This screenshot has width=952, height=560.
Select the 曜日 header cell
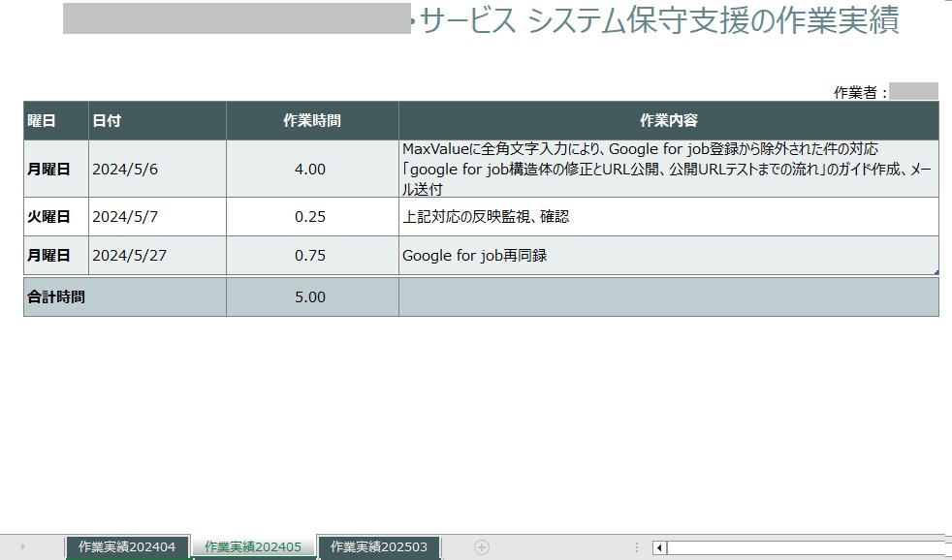point(56,121)
